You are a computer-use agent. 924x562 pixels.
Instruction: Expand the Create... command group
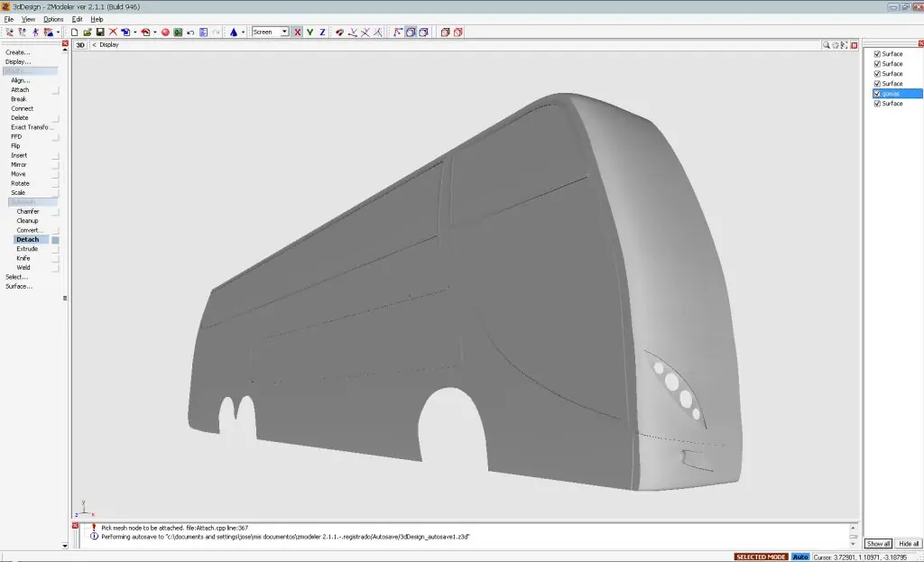[x=18, y=52]
